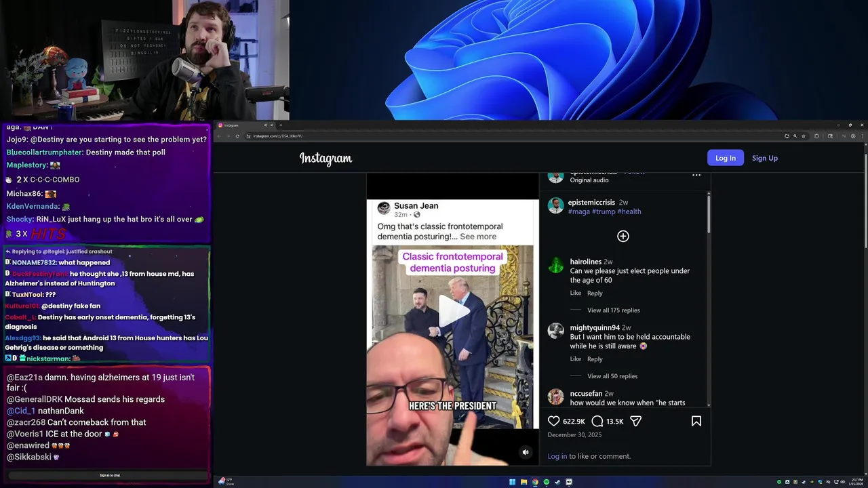Image resolution: width=868 pixels, height=488 pixels.
Task: Reload the page with the refresh icon
Action: pos(237,136)
